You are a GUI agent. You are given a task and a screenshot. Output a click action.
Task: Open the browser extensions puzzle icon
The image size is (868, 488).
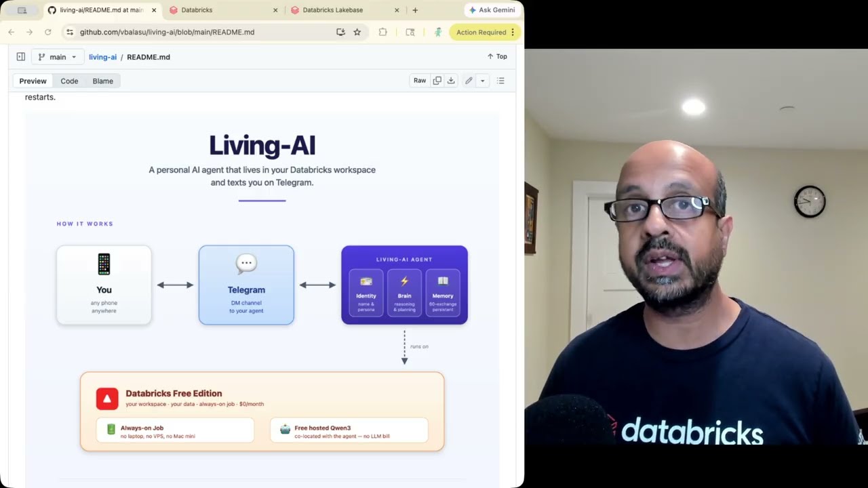[382, 32]
